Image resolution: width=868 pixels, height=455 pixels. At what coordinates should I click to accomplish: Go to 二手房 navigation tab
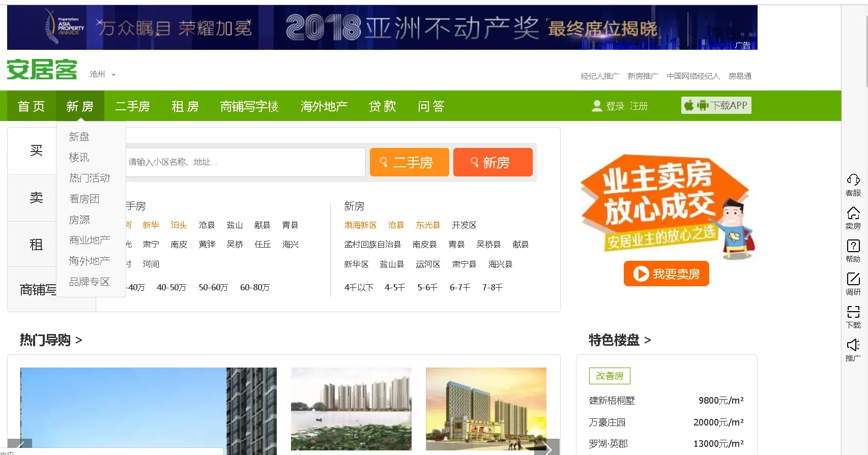point(132,106)
